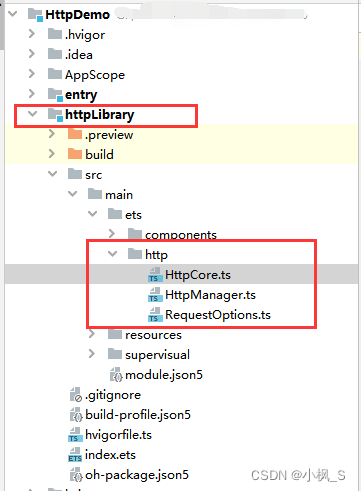The width and height of the screenshot is (361, 491).
Task: Click the index.ets ETS file icon
Action: (x=75, y=455)
